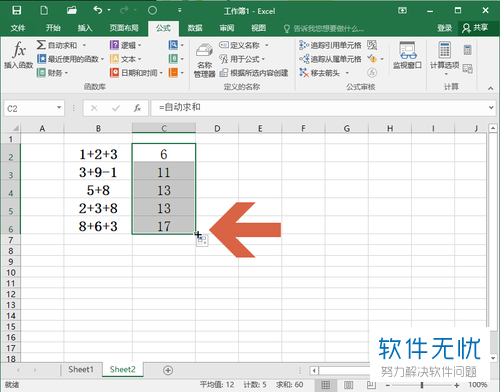This screenshot has height=392, width=500.
Task: Click the Show Formulas icon
Action: (x=372, y=45)
